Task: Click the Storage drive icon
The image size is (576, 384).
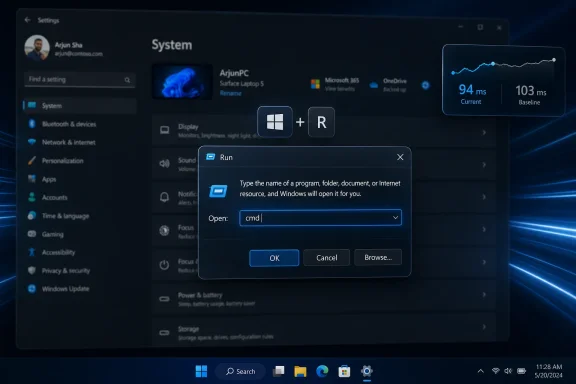Action: (x=164, y=333)
